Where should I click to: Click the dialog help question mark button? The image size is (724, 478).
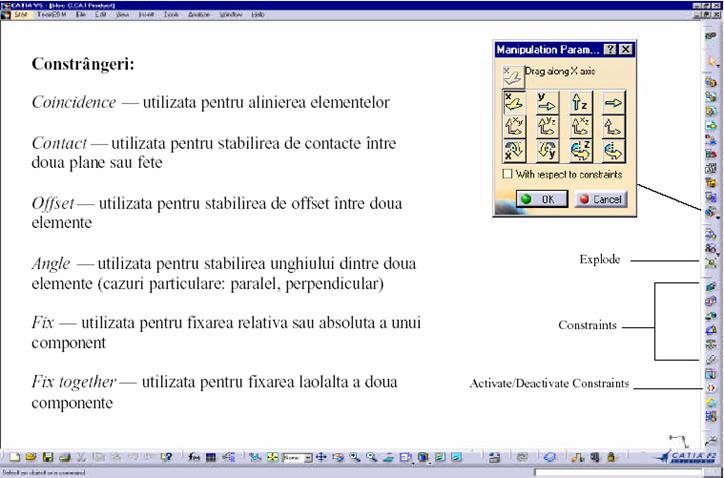point(609,49)
